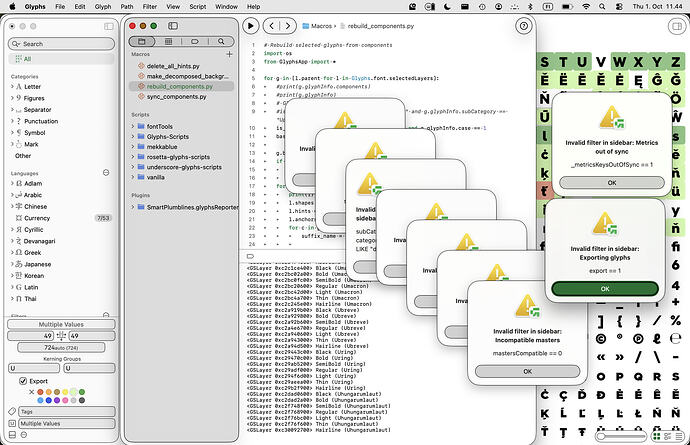The image size is (690, 445).
Task: Toggle the right inspector panel icon
Action: coord(676,26)
